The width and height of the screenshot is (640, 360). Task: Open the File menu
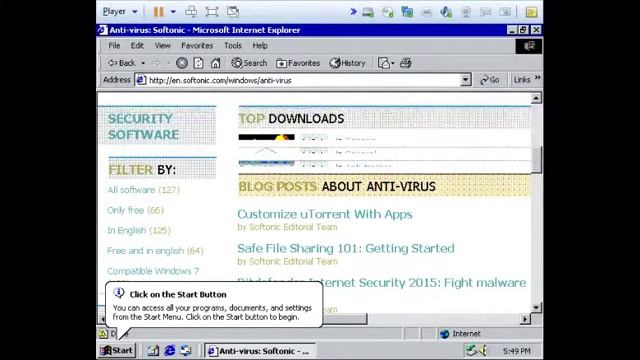114,46
